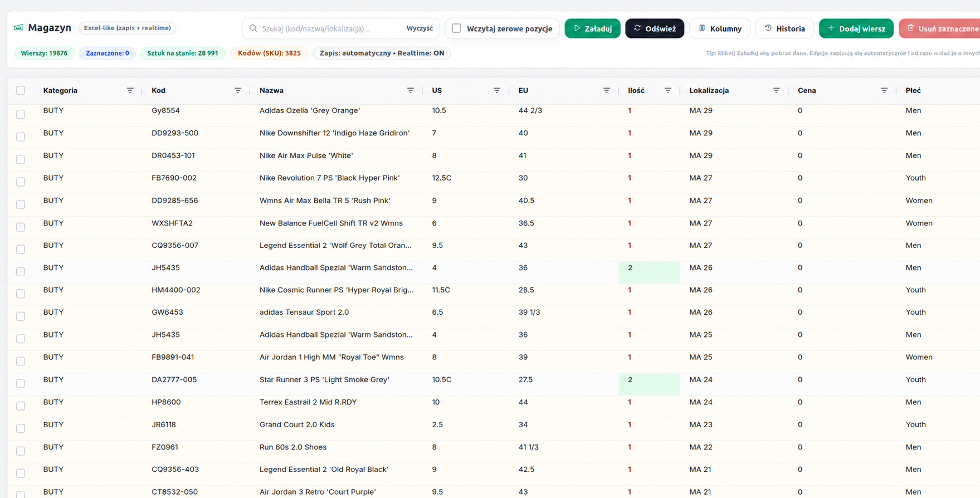980x498 pixels.
Task: Check the Gy8554 Adidas Ozelia row checkbox
Action: (21, 114)
